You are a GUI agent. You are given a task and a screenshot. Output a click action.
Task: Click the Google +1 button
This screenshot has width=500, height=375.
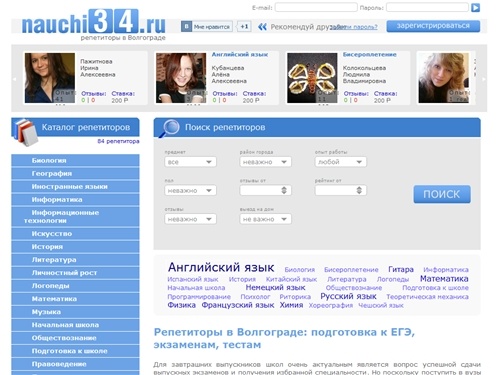244,27
